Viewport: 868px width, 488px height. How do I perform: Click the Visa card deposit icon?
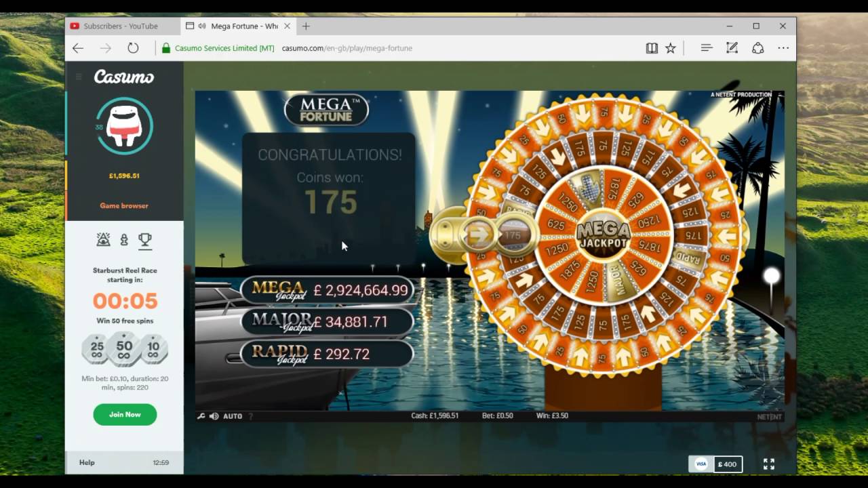701,464
